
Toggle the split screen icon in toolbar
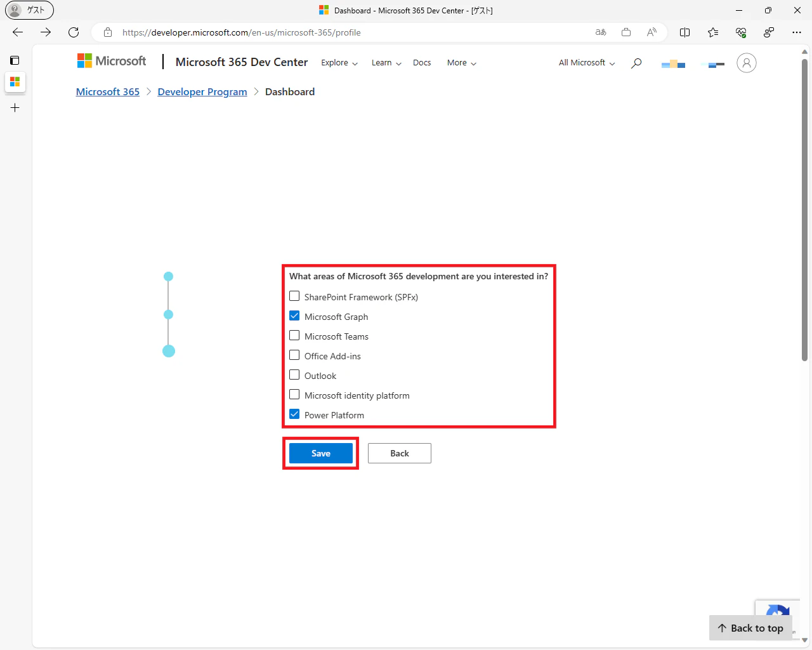click(x=685, y=32)
